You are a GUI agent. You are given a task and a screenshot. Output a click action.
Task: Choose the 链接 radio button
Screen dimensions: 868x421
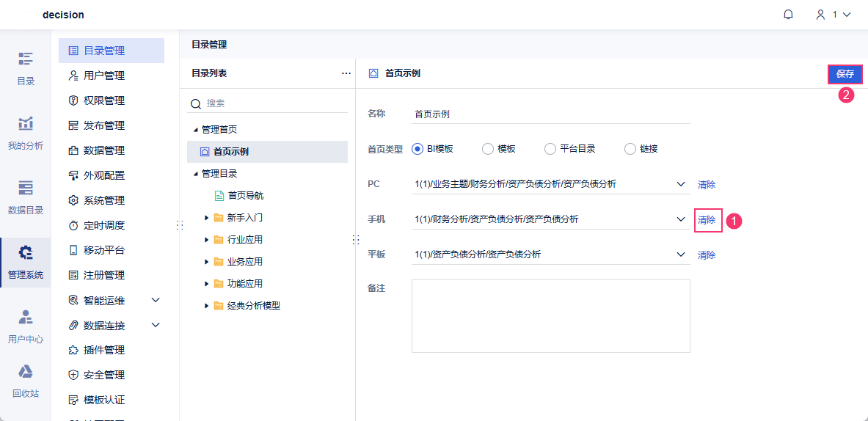[x=630, y=149]
